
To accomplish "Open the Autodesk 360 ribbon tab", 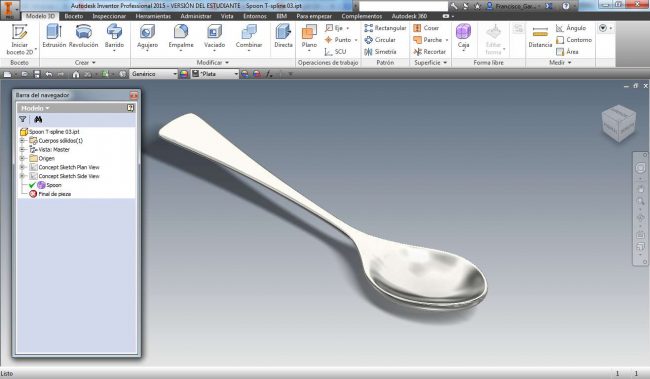I will pyautogui.click(x=409, y=16).
